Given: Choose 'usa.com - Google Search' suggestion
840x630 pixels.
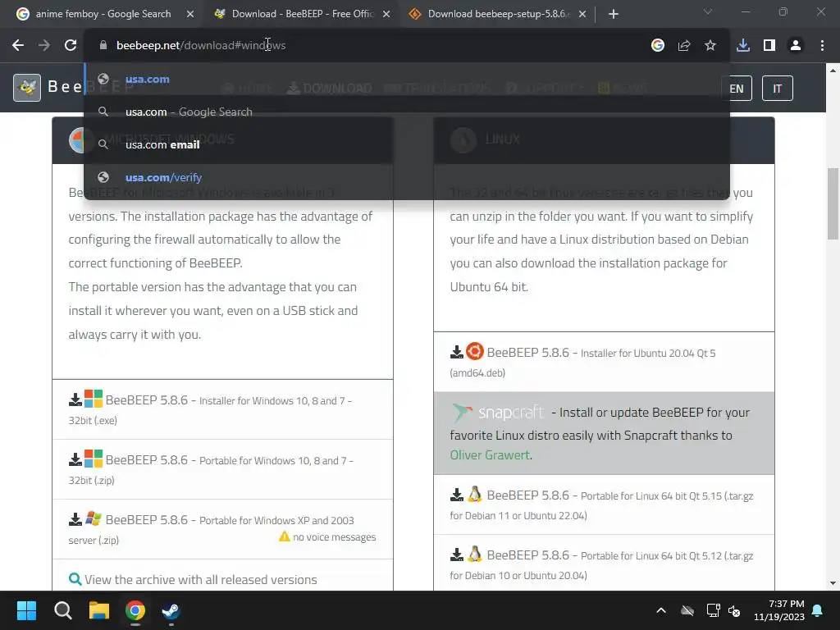Looking at the screenshot, I should tap(407, 112).
